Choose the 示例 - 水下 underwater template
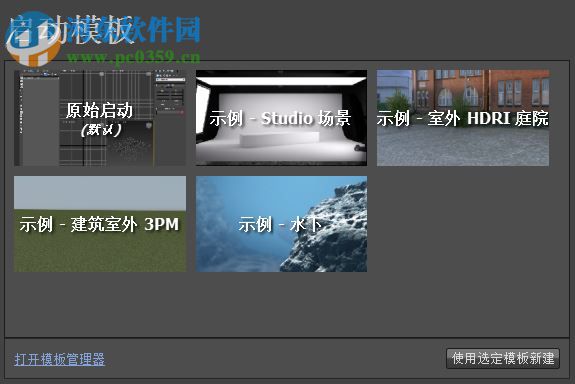 tap(281, 224)
